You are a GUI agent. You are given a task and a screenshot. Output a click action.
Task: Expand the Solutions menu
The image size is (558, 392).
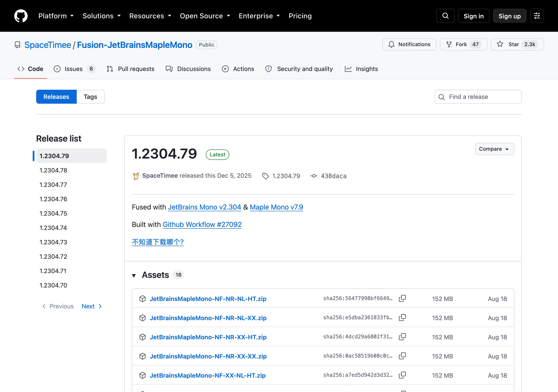[x=102, y=16]
